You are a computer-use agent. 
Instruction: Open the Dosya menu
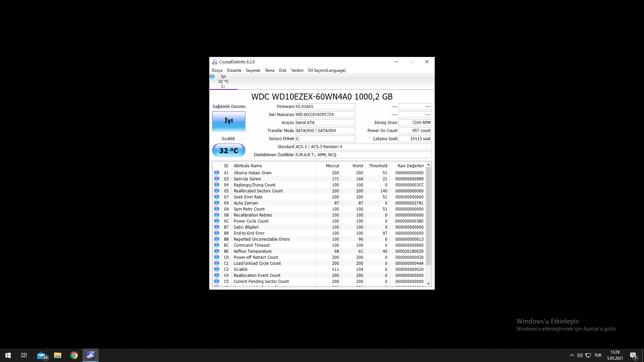(217, 70)
